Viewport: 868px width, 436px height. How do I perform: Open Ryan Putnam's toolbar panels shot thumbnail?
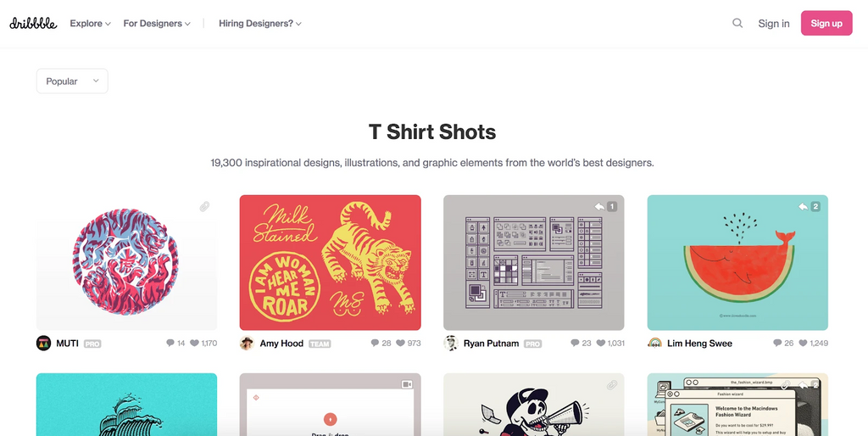tap(534, 263)
